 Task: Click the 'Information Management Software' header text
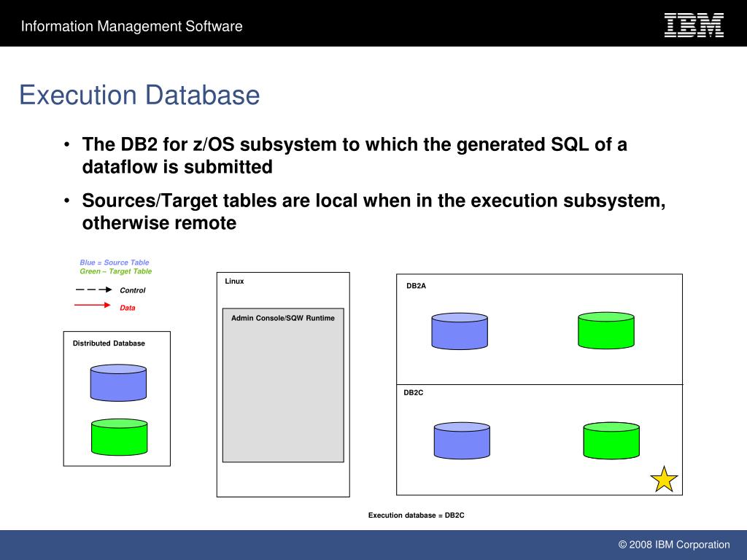132,26
